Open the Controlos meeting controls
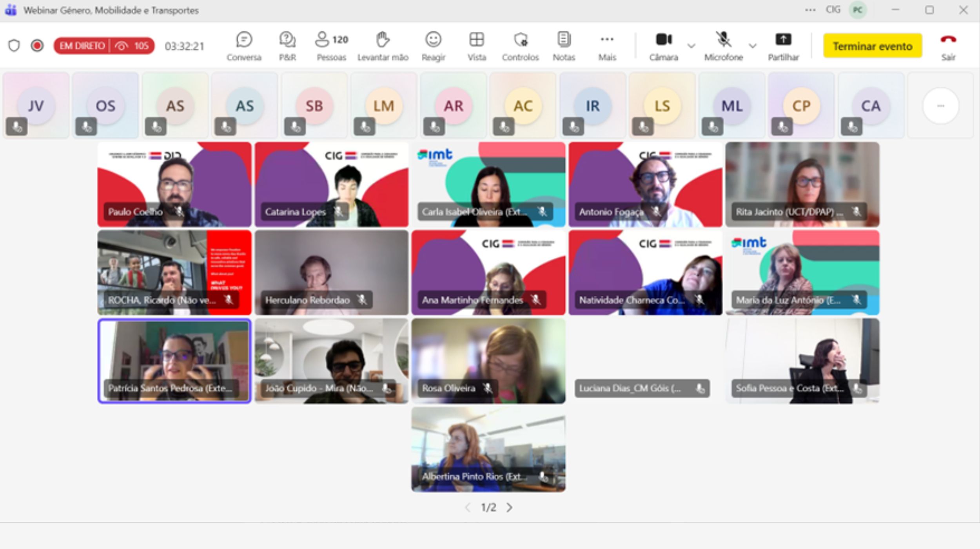980x549 pixels. (521, 46)
